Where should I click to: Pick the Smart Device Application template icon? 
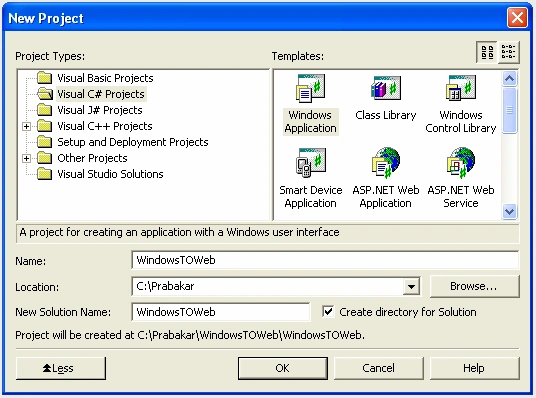pos(310,163)
